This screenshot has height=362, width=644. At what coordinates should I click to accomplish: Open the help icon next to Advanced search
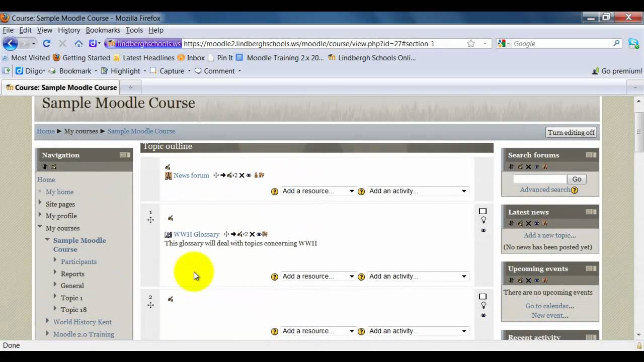click(x=575, y=190)
